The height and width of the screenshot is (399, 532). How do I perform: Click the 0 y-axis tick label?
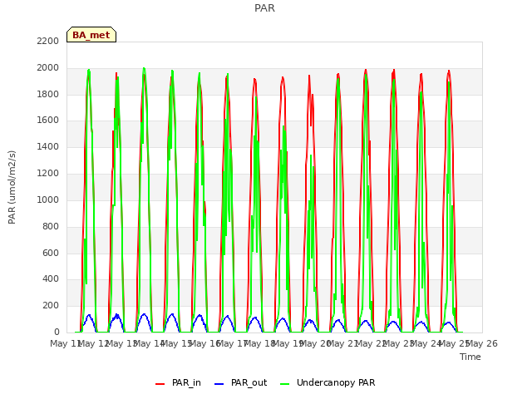(x=57, y=332)
